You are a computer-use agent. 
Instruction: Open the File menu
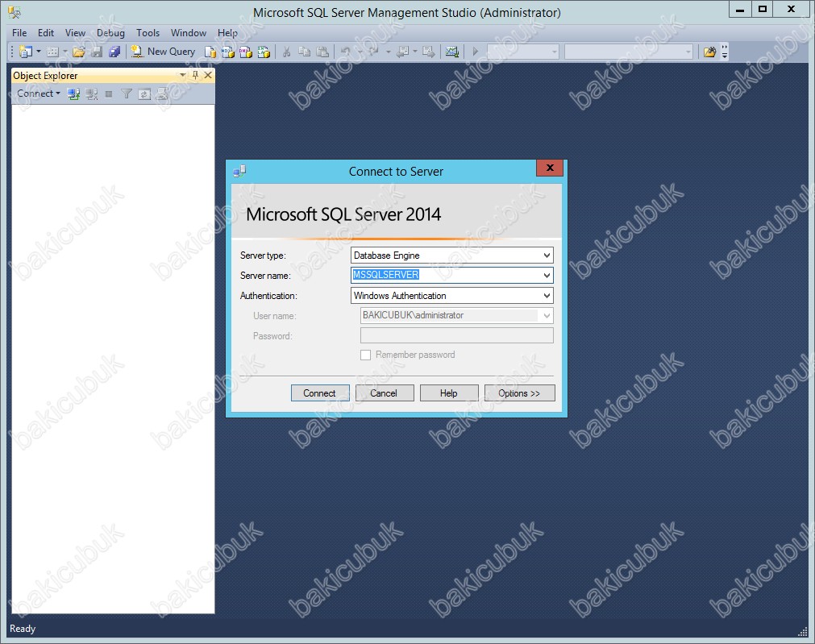19,33
